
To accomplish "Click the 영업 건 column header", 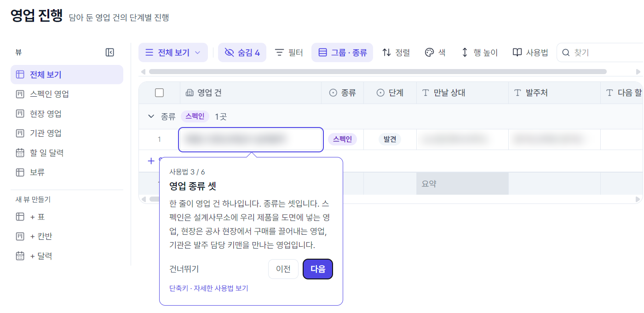I will coord(251,93).
